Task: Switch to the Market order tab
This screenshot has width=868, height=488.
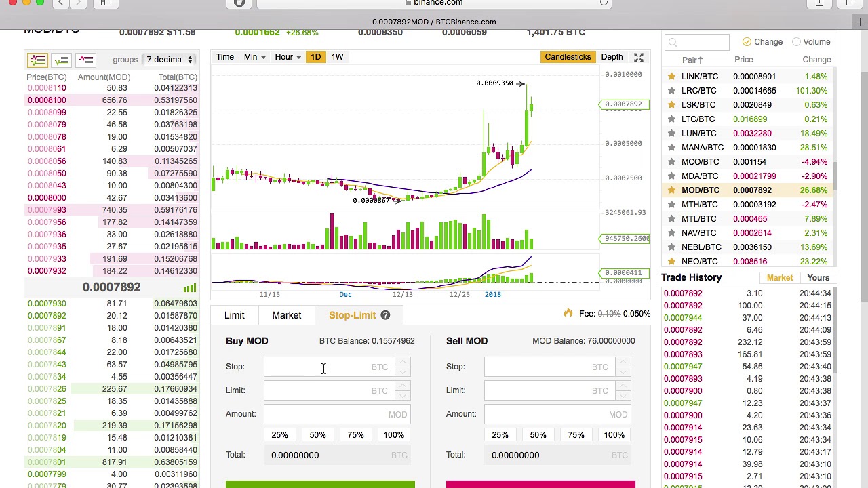Action: pos(286,315)
